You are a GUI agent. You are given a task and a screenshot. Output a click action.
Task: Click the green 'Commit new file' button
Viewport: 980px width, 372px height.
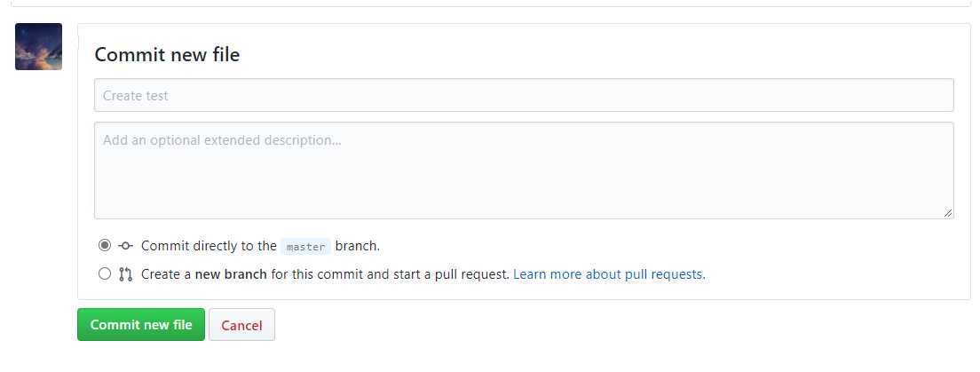141,324
